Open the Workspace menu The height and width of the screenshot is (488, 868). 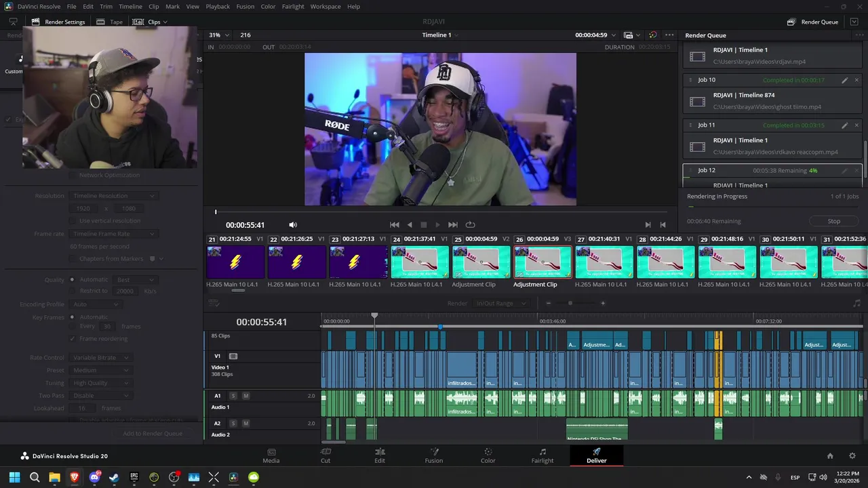tap(325, 6)
